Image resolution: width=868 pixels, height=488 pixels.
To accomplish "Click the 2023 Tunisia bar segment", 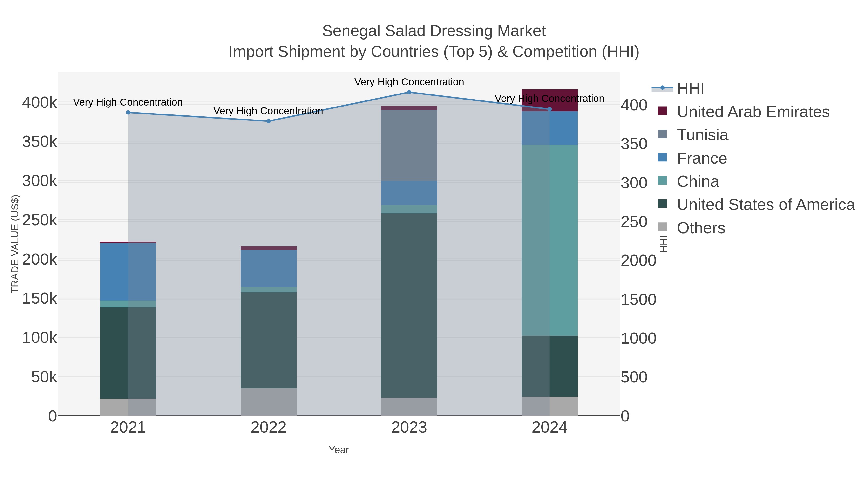I will tap(409, 146).
